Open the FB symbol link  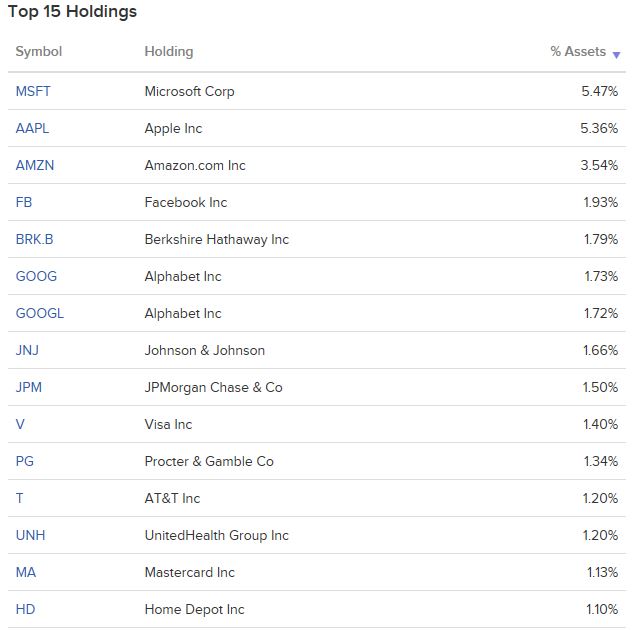[24, 202]
